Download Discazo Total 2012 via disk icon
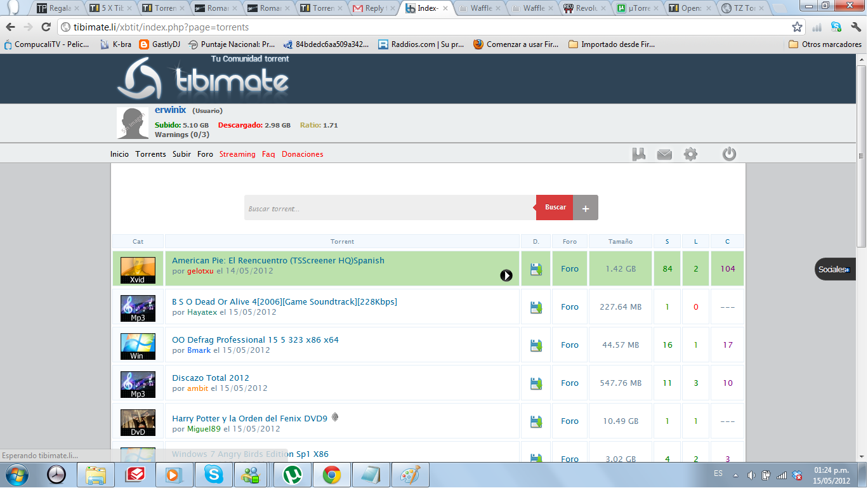Screen dimensions: 868x488 pos(536,383)
